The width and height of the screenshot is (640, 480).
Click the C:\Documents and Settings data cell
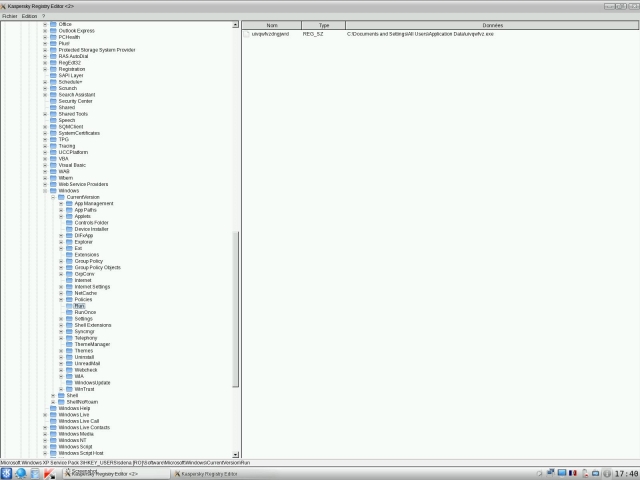(420, 34)
